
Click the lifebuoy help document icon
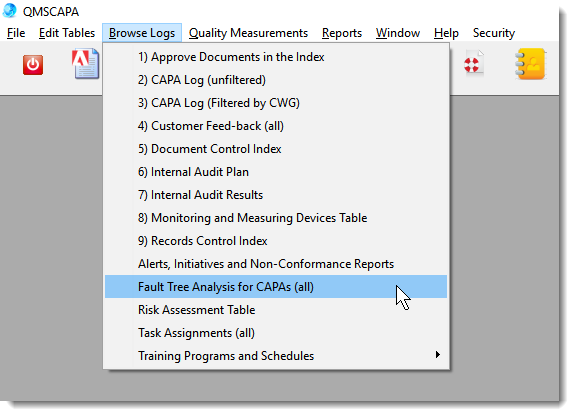pos(474,64)
